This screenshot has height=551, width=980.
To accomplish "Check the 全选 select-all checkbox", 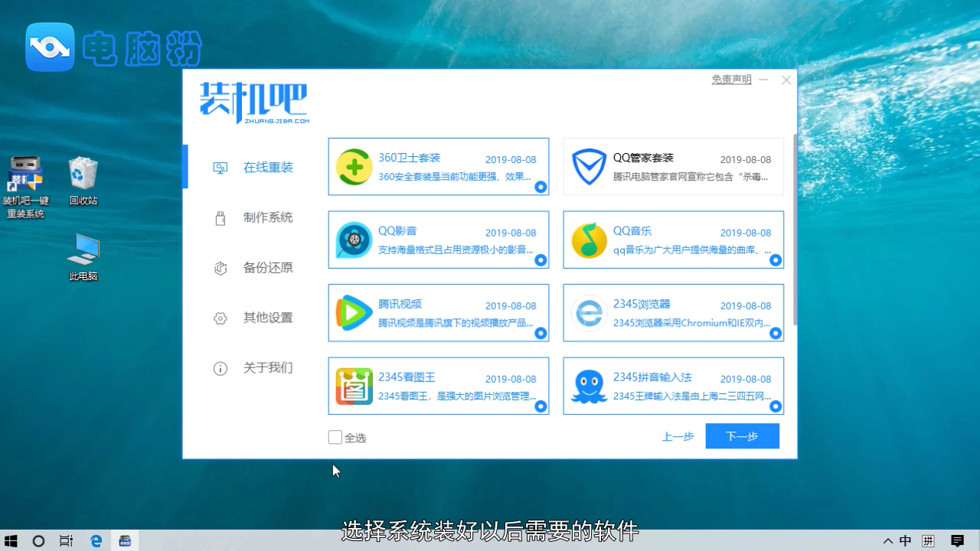I will [335, 437].
